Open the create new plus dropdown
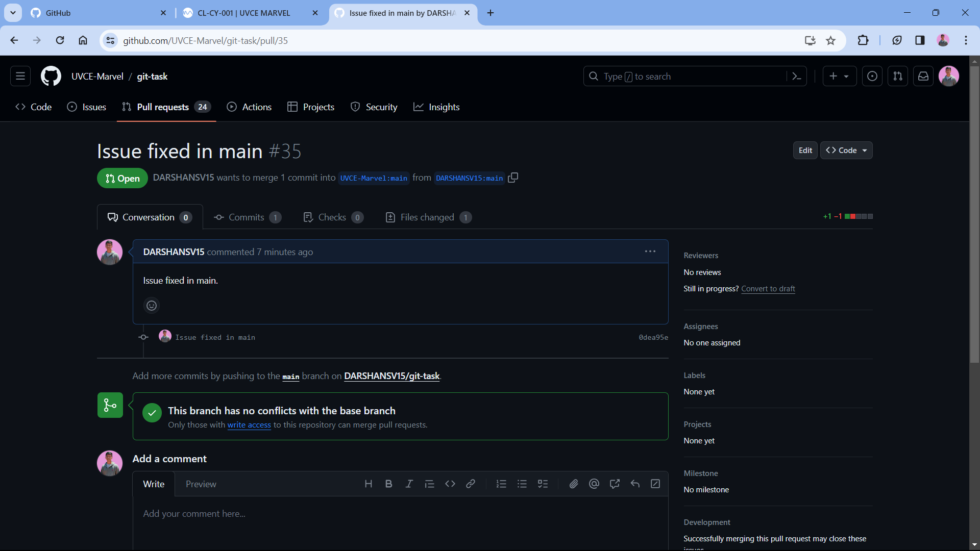 click(x=839, y=77)
